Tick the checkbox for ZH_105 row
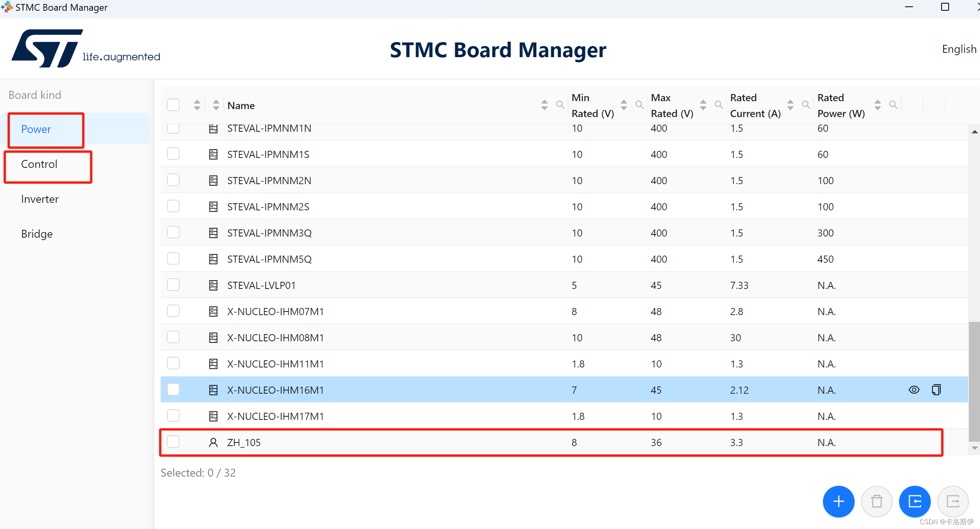The width and height of the screenshot is (980, 529). [x=173, y=442]
